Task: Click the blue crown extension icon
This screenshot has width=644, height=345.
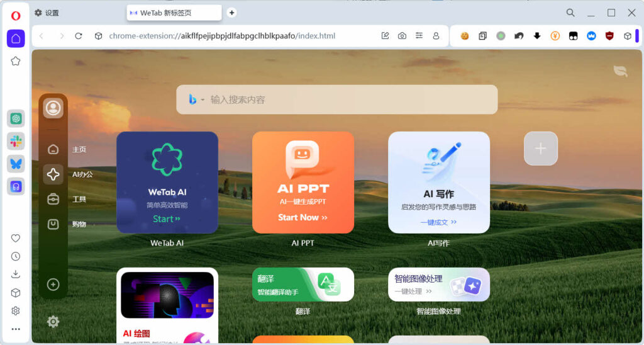Action: click(591, 36)
